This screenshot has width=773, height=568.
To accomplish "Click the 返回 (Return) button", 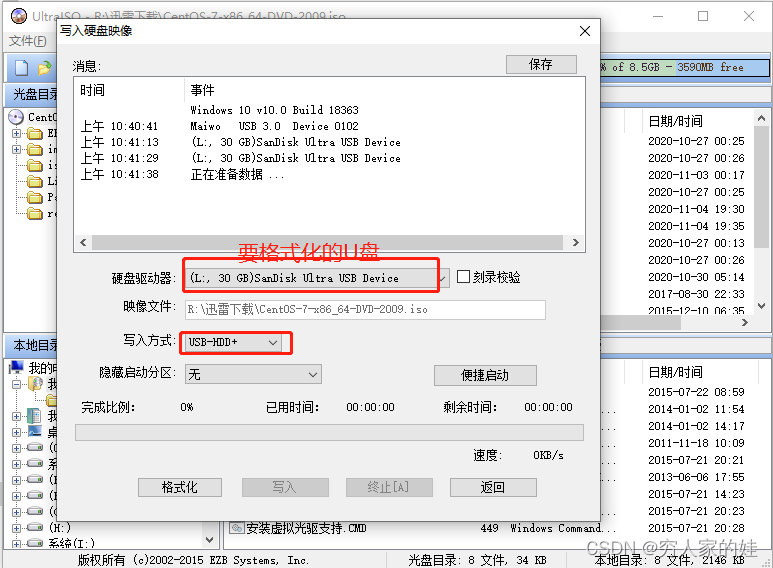I will point(492,488).
